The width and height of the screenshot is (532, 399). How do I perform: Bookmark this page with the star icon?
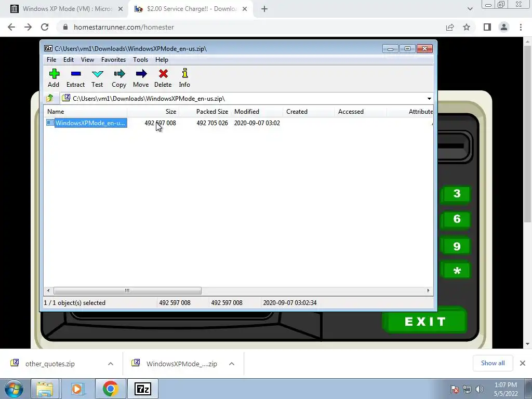click(467, 27)
